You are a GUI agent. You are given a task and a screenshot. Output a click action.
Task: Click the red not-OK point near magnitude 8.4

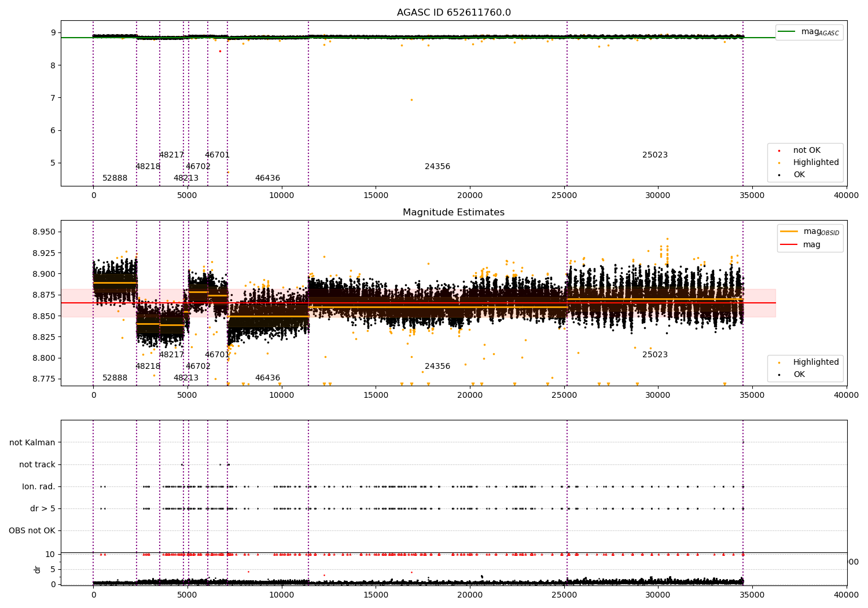220,51
